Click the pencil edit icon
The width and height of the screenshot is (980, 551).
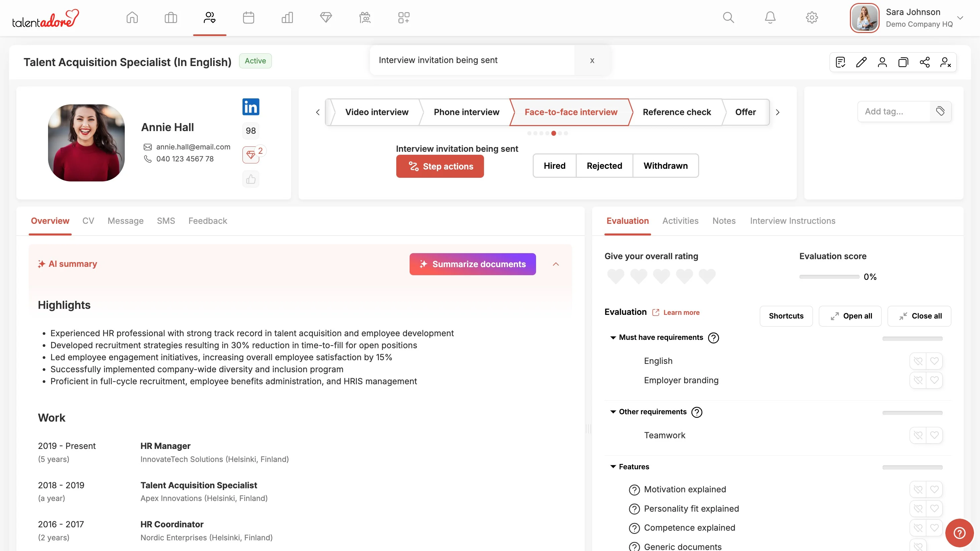(x=861, y=62)
